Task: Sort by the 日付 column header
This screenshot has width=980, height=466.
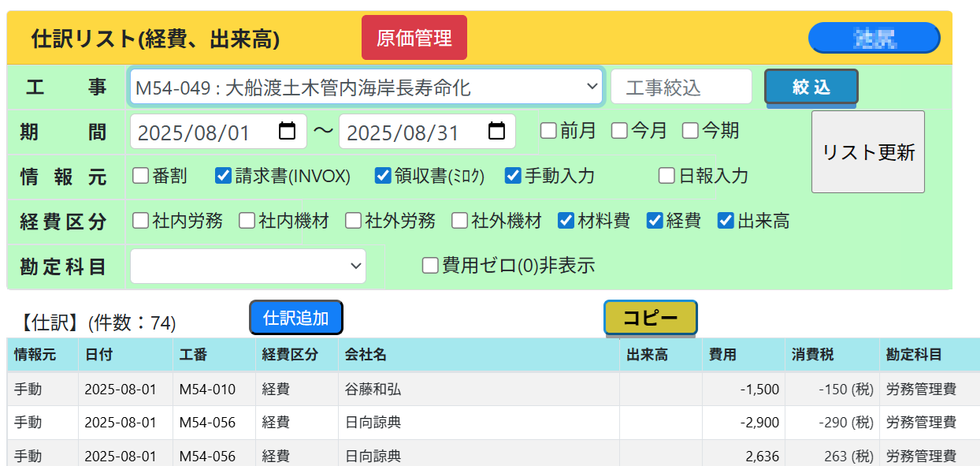Action: click(x=98, y=355)
